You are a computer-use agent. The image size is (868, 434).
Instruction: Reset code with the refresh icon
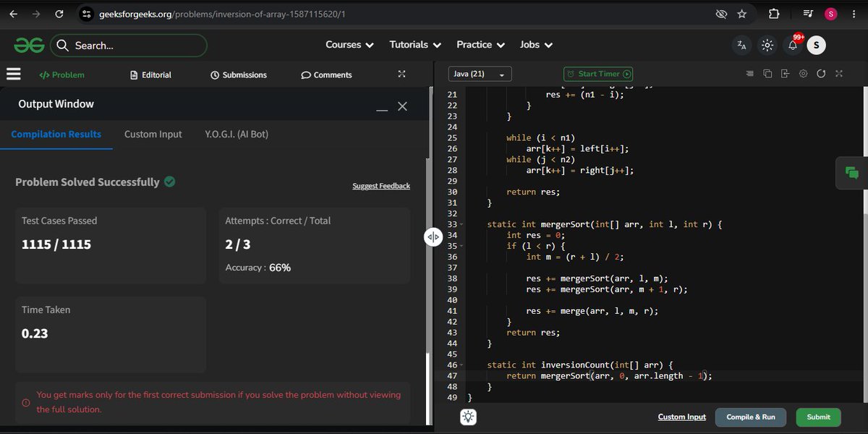click(x=821, y=74)
